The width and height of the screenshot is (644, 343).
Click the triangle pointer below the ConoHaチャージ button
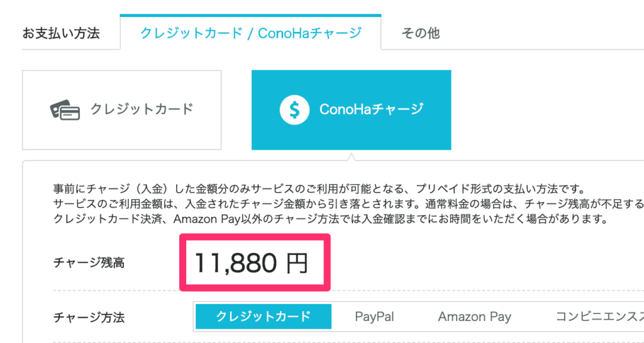(351, 157)
